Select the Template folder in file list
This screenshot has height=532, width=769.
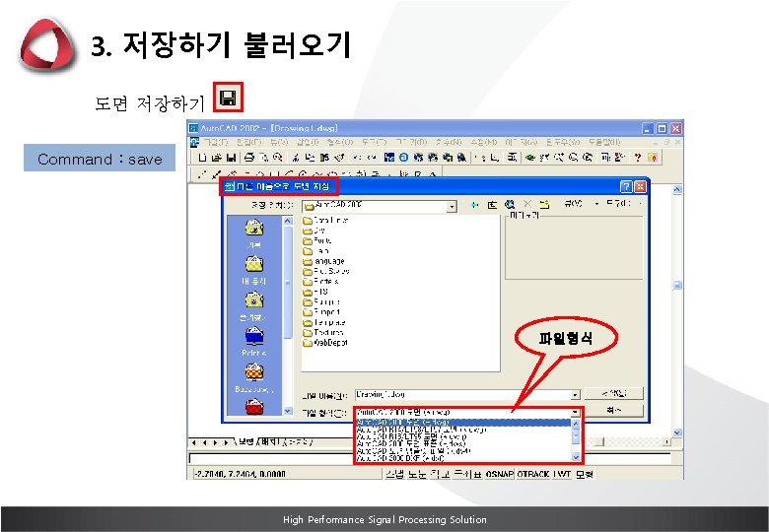[324, 322]
